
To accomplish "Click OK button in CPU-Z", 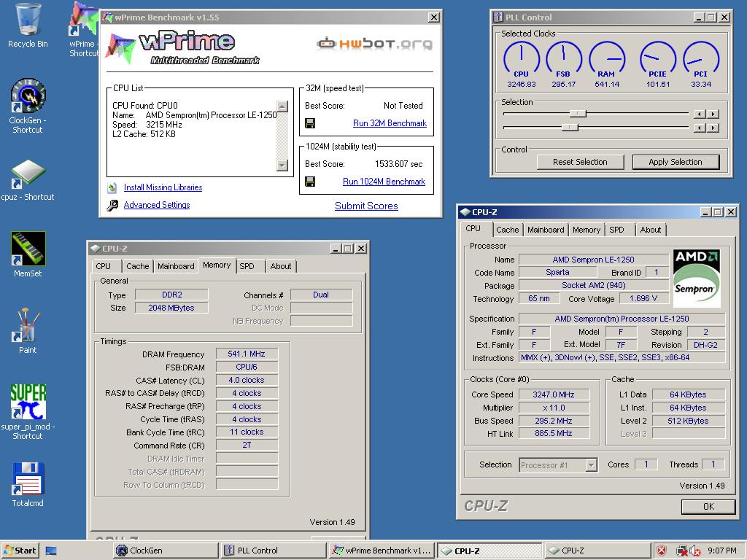I will 708,507.
